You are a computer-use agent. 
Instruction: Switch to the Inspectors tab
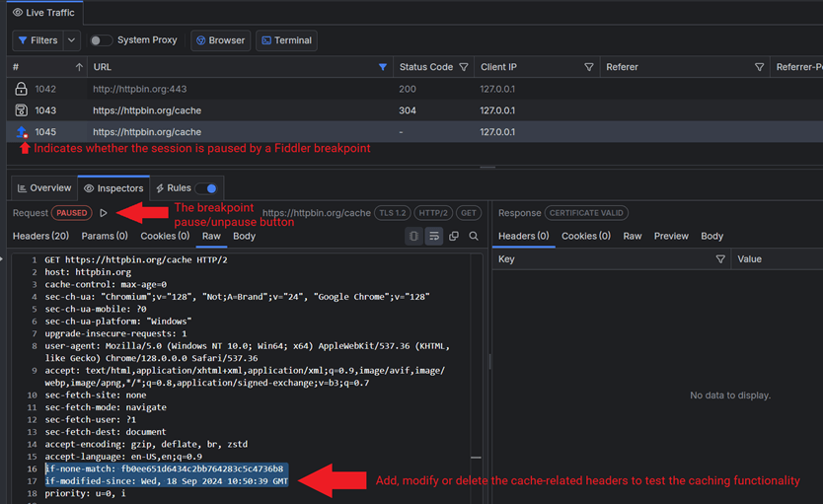tap(113, 188)
